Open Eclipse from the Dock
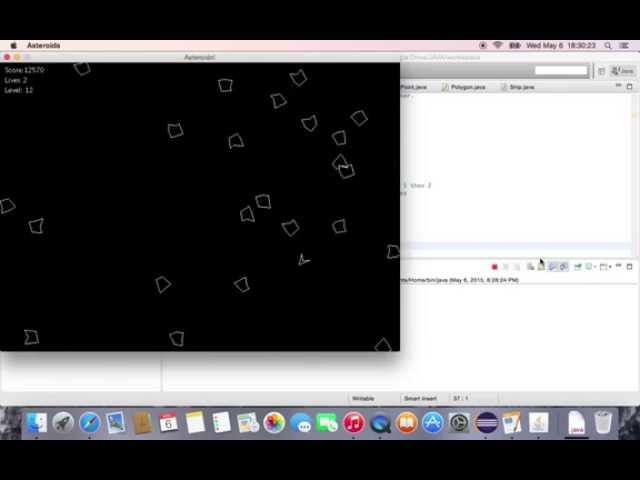Screen dimensions: 640x480 click(x=486, y=422)
